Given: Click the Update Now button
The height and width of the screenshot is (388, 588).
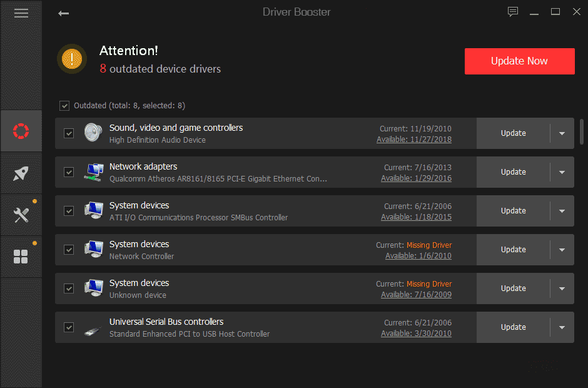Looking at the screenshot, I should point(519,61).
